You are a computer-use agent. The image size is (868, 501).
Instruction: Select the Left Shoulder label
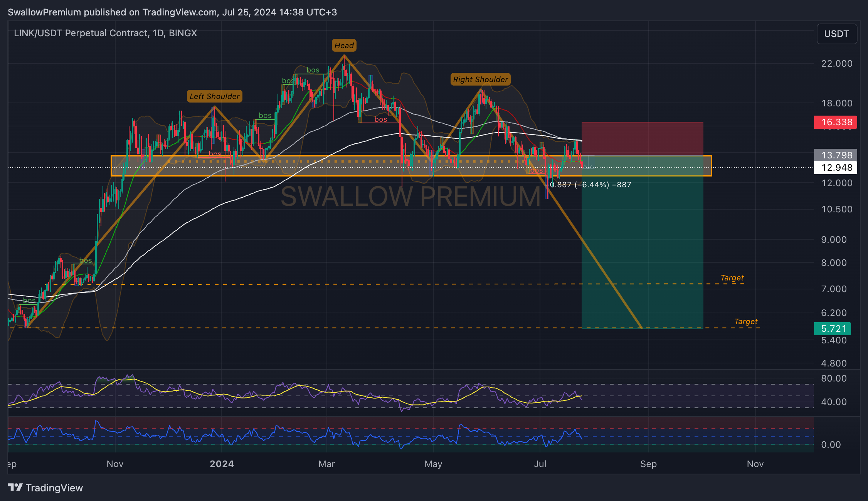(x=215, y=96)
